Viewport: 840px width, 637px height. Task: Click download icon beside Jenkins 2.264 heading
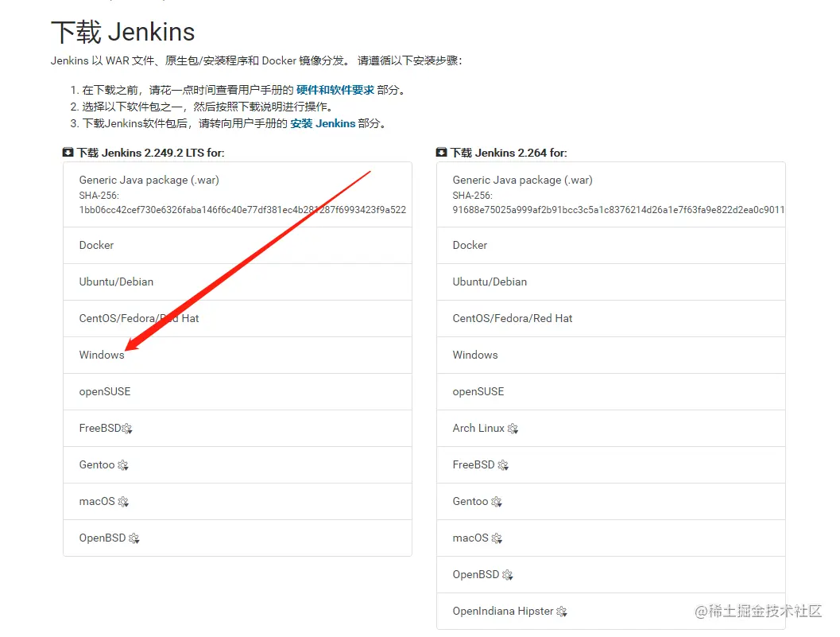tap(441, 152)
